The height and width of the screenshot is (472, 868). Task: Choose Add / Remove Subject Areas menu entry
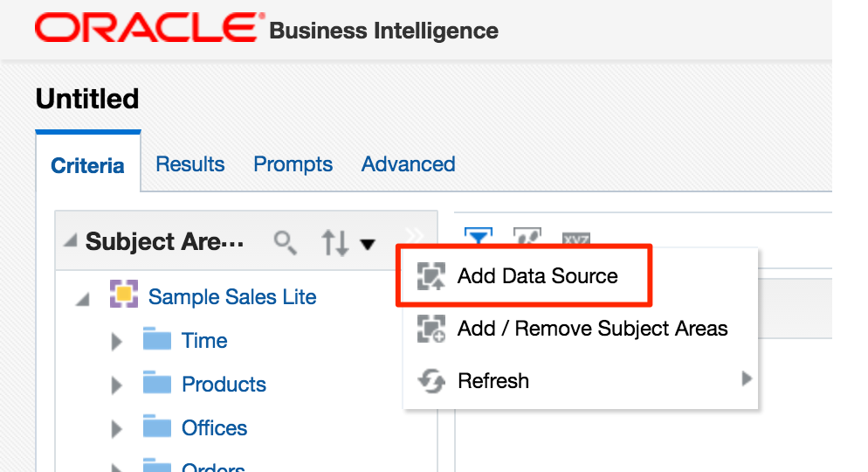pyautogui.click(x=592, y=329)
